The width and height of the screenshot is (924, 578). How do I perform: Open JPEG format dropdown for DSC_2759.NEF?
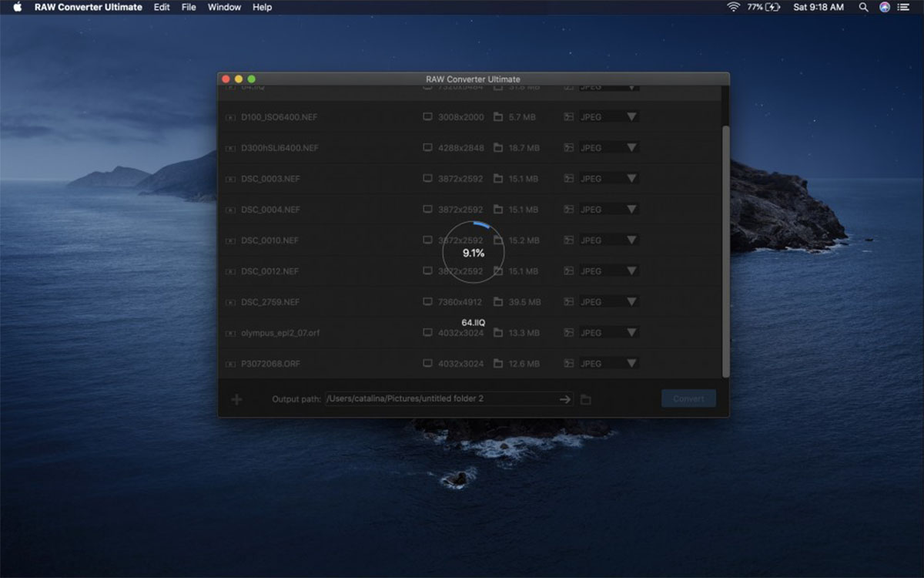[609, 302]
